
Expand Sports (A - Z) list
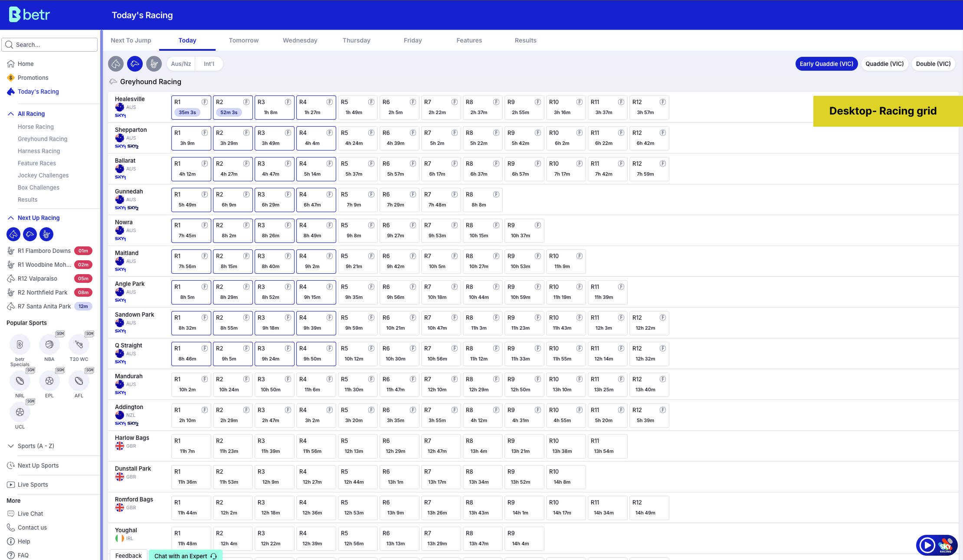click(36, 446)
